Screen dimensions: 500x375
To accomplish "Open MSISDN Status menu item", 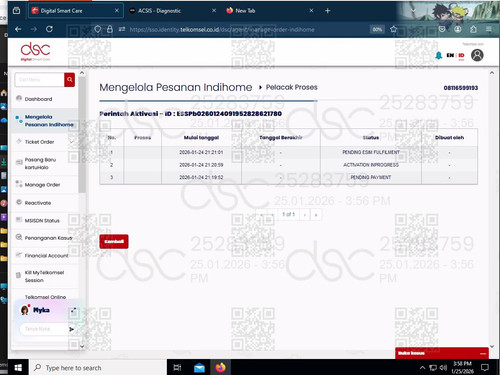I will pos(42,220).
